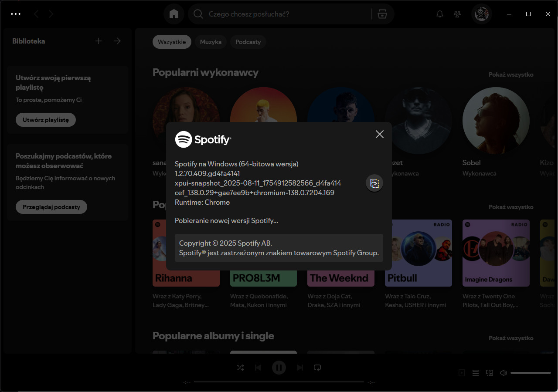Open the Sobel artist photo
Viewport: 558px width, 392px height.
click(496, 121)
